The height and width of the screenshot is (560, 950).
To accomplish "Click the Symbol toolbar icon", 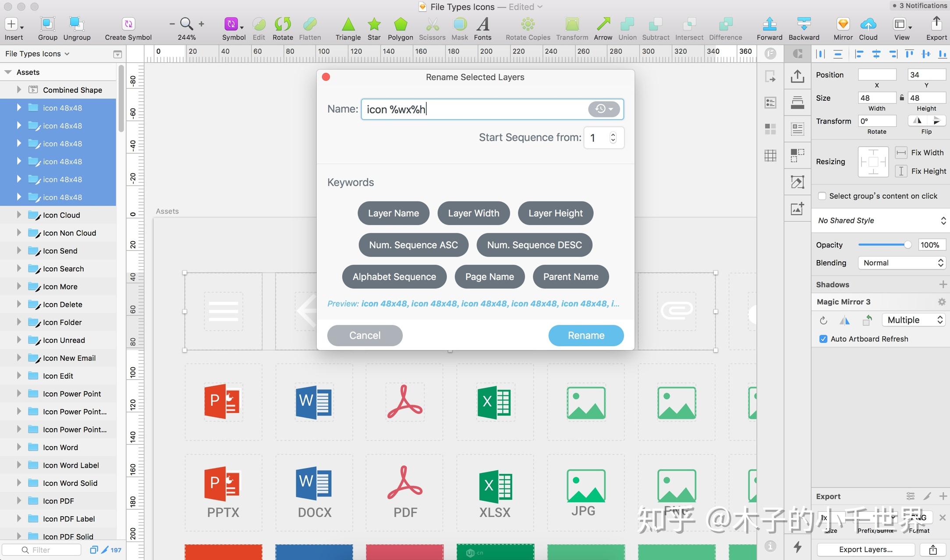I will coord(231,24).
